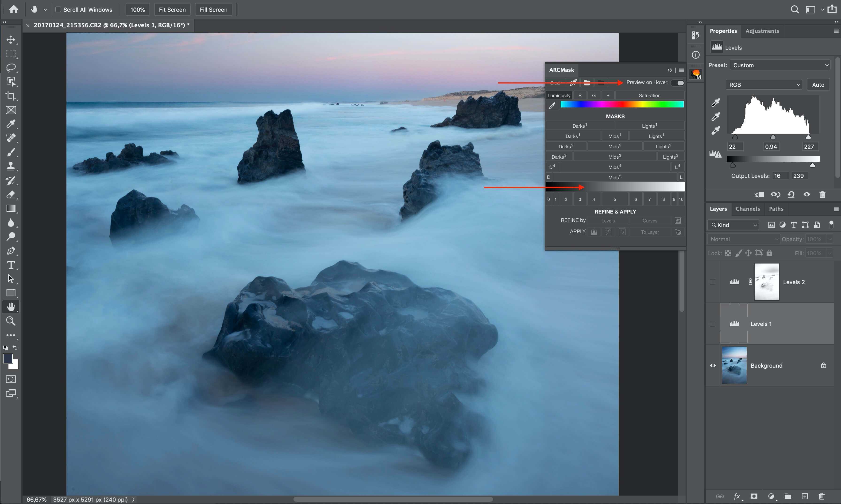Click the ARCMask eyedropper color picker

coord(552,105)
